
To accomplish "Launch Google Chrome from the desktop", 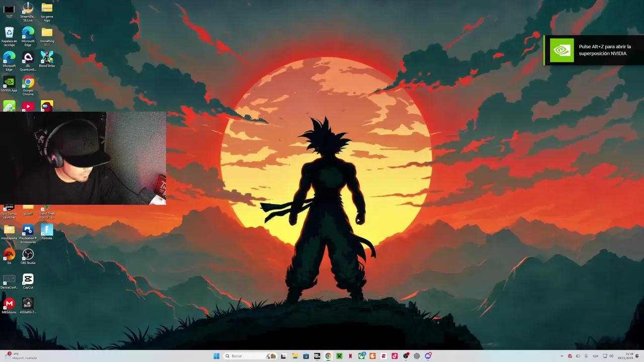I will (x=28, y=85).
